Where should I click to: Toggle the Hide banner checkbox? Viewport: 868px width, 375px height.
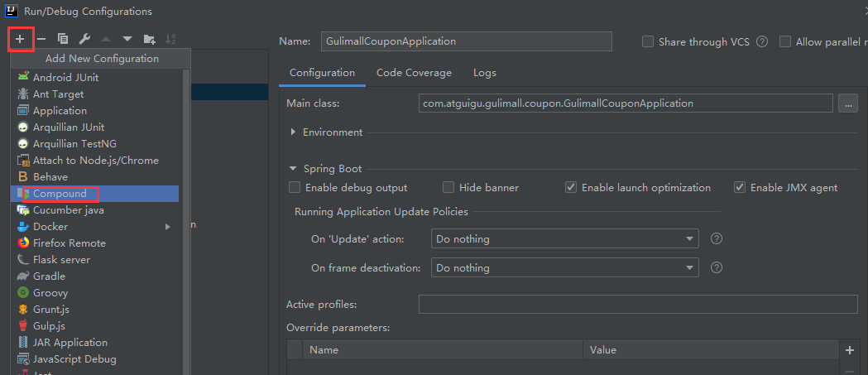(448, 188)
